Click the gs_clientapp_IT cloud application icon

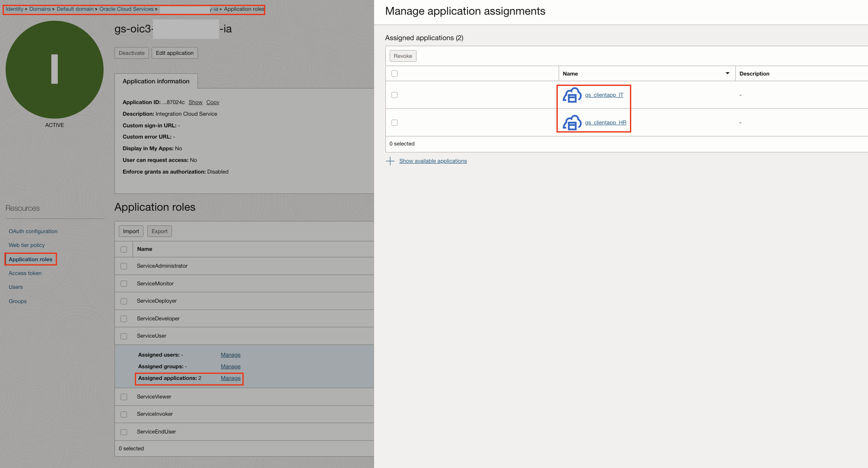tap(572, 95)
